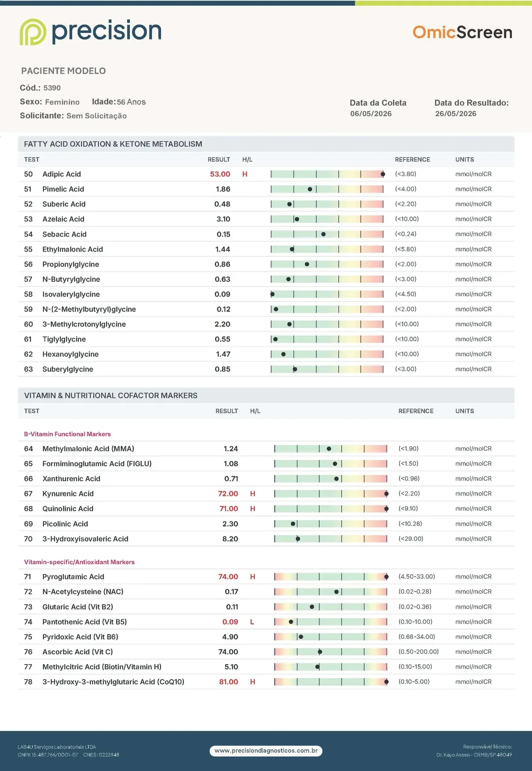This screenshot has width=532, height=771.
Task: Select the test name 'Sebacic Acid'
Action: click(x=64, y=234)
